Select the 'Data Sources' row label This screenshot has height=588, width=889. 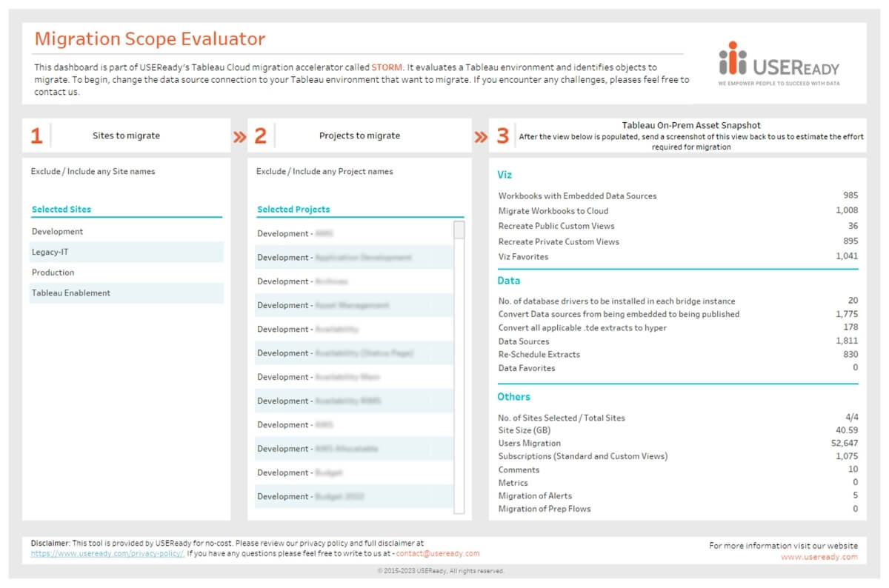(524, 341)
